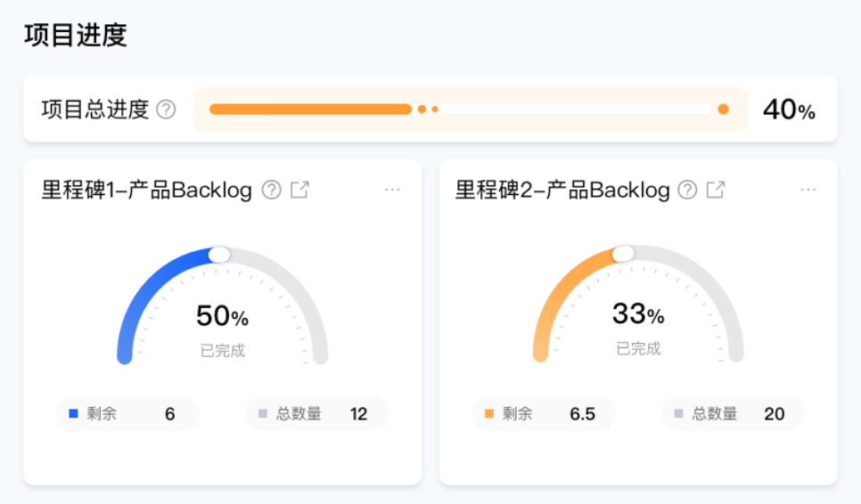Click help icon next to 里程碑2-产品Backlog
This screenshot has height=504, width=861.
pyautogui.click(x=687, y=190)
